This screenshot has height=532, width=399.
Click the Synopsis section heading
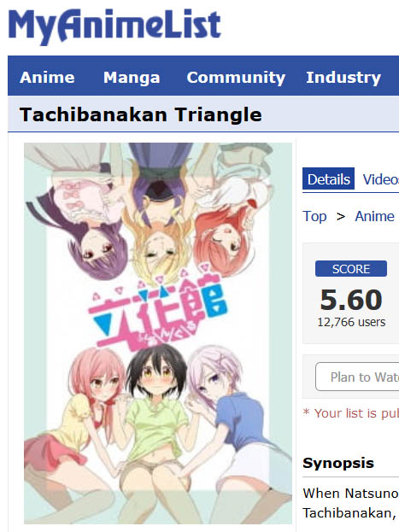tap(338, 463)
